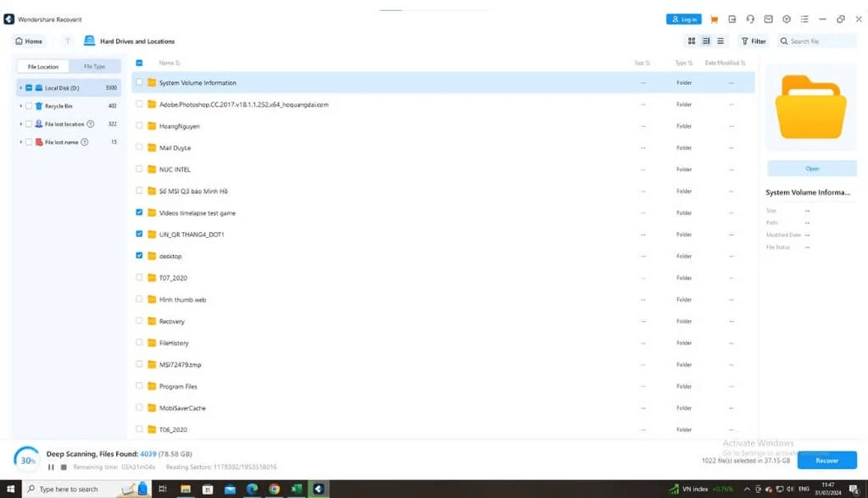Open the list menu icon in title bar
Image resolution: width=868 pixels, height=498 pixels.
tap(804, 19)
